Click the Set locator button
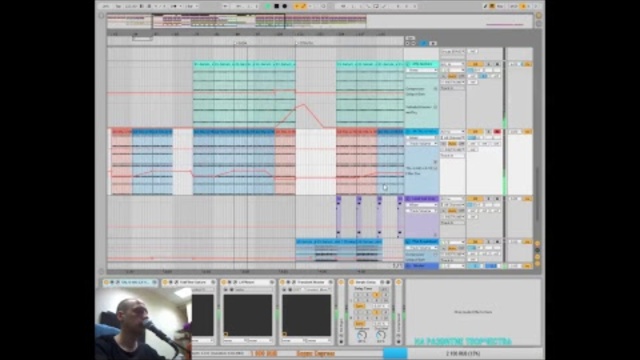This screenshot has height=360, width=640. (x=410, y=38)
